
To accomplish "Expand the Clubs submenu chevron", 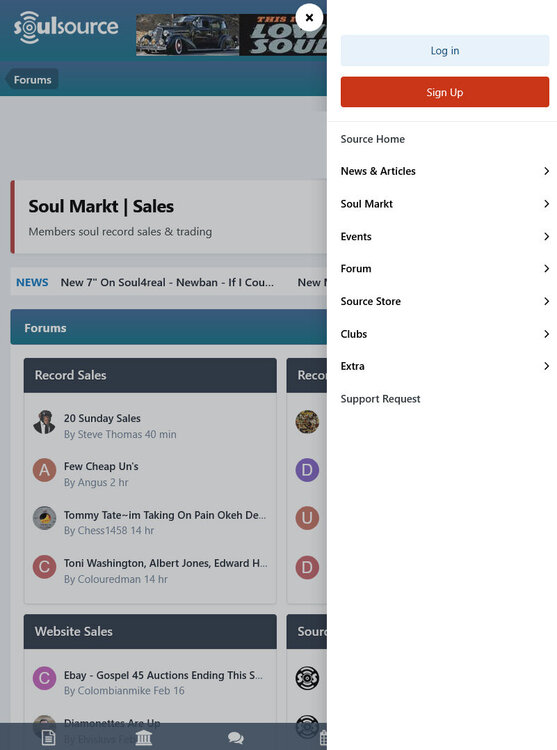I will point(546,334).
